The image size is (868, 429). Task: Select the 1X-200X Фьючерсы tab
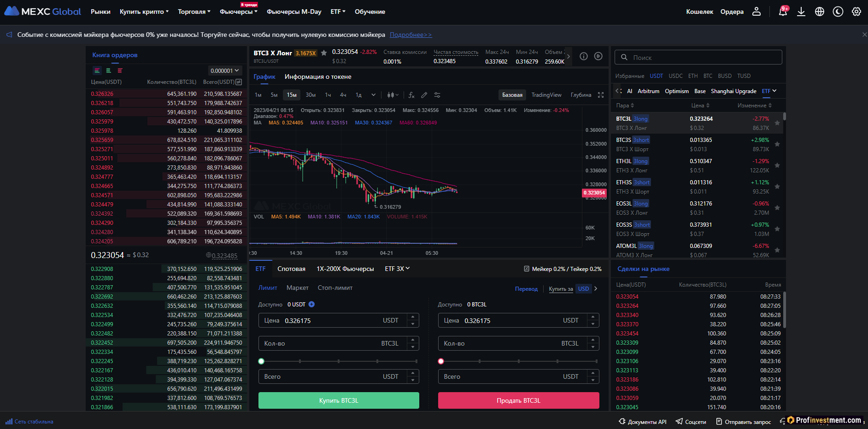pos(345,269)
